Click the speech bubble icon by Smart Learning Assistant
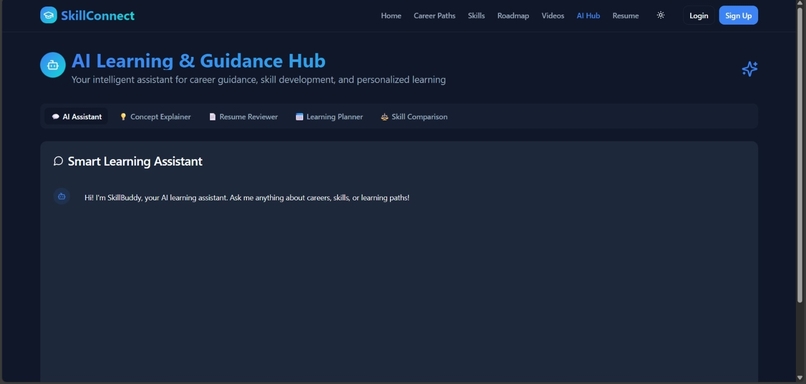 point(58,161)
